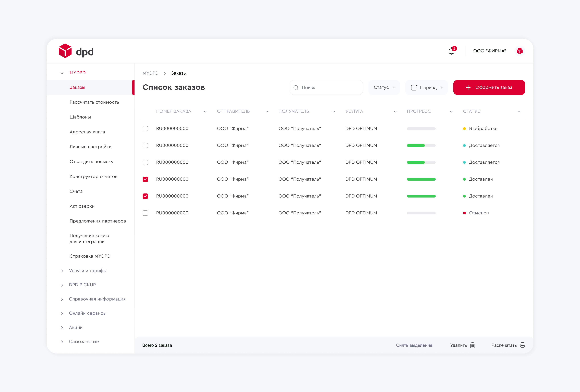Screen dimensions: 580x392
Task: Click В обработке status text
Action: (x=483, y=129)
